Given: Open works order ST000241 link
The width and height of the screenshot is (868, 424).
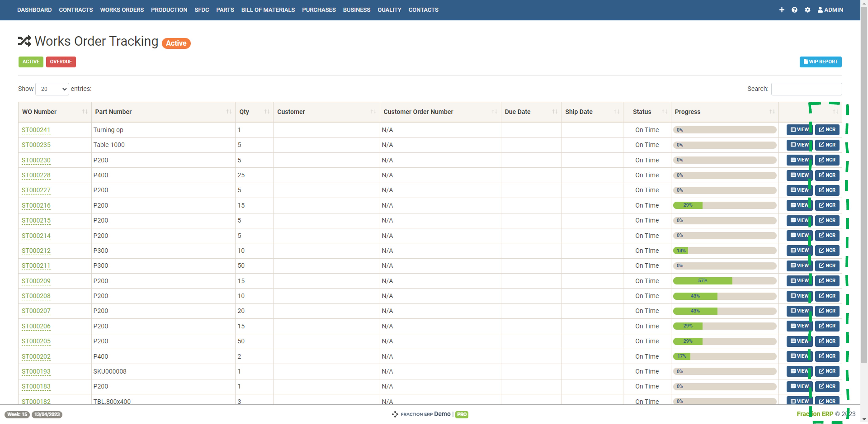Looking at the screenshot, I should (x=36, y=130).
